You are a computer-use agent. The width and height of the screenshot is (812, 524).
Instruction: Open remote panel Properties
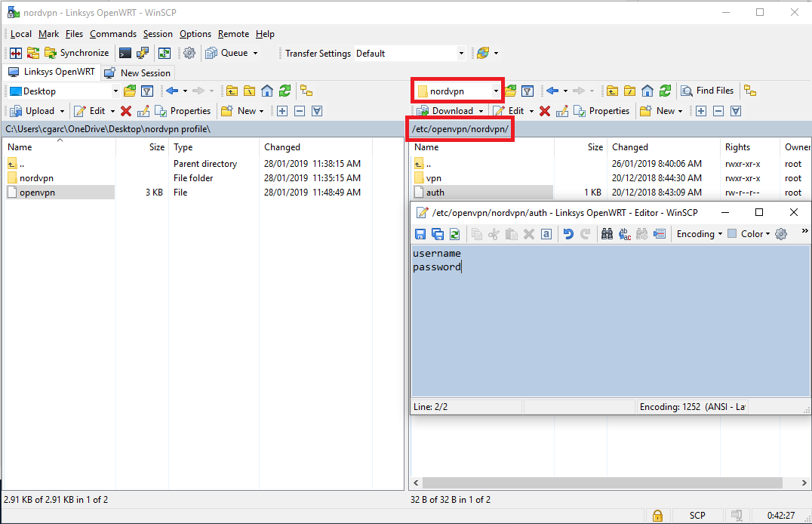pyautogui.click(x=601, y=111)
